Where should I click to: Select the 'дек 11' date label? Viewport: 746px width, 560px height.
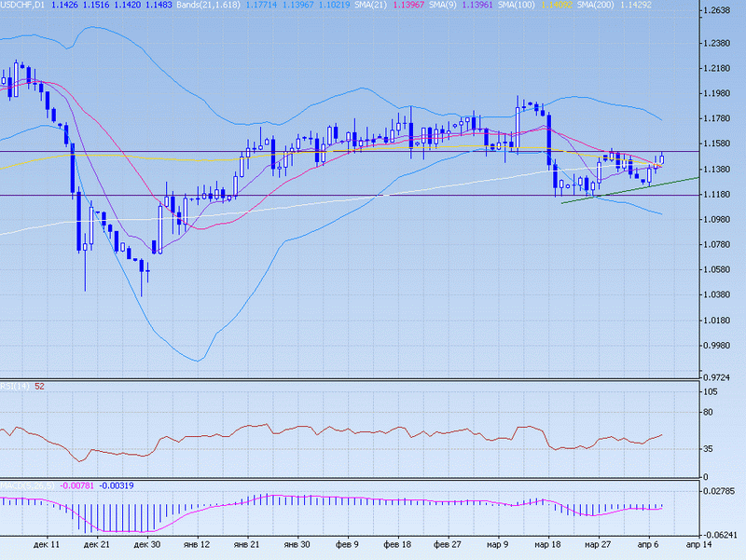[x=46, y=543]
